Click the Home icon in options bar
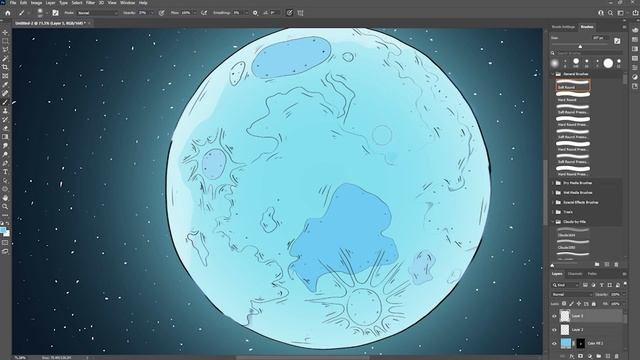The image size is (640, 360). (x=8, y=13)
